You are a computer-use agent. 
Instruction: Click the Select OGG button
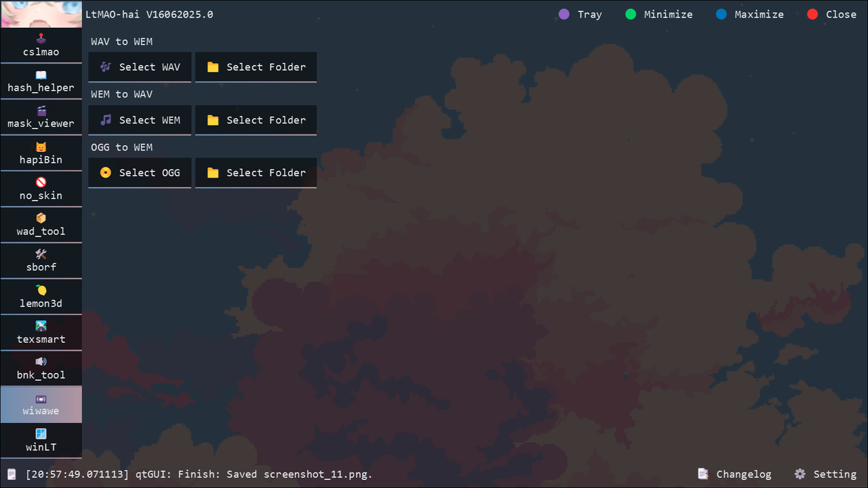[x=140, y=173]
